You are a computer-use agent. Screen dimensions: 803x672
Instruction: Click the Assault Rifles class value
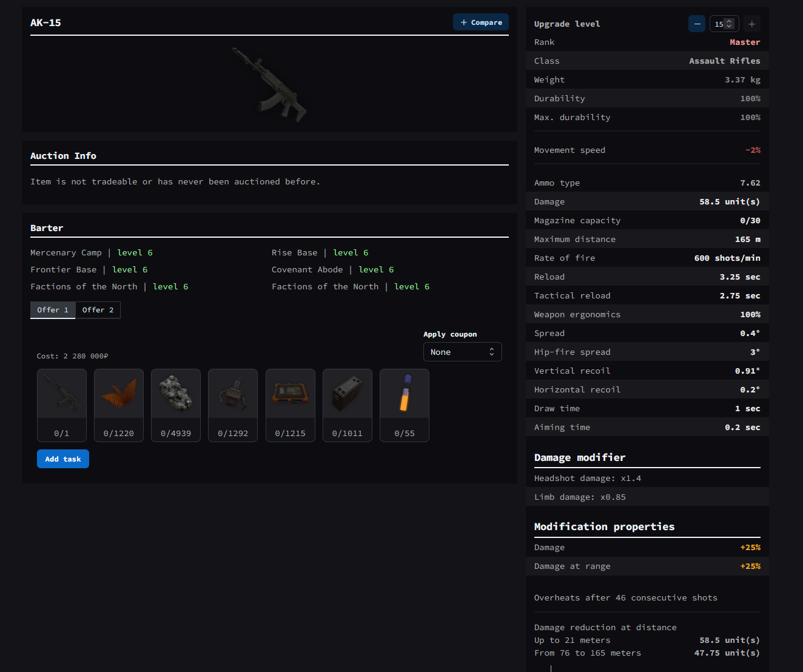(x=725, y=61)
